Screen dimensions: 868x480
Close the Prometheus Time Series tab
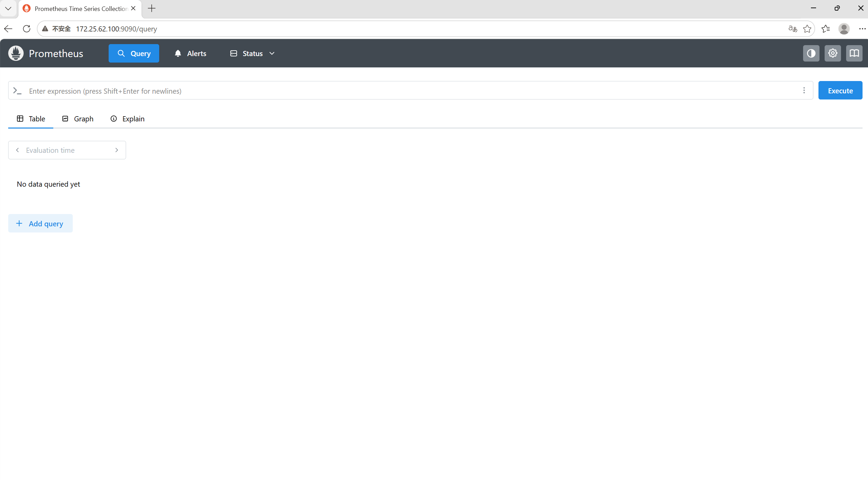tap(133, 8)
